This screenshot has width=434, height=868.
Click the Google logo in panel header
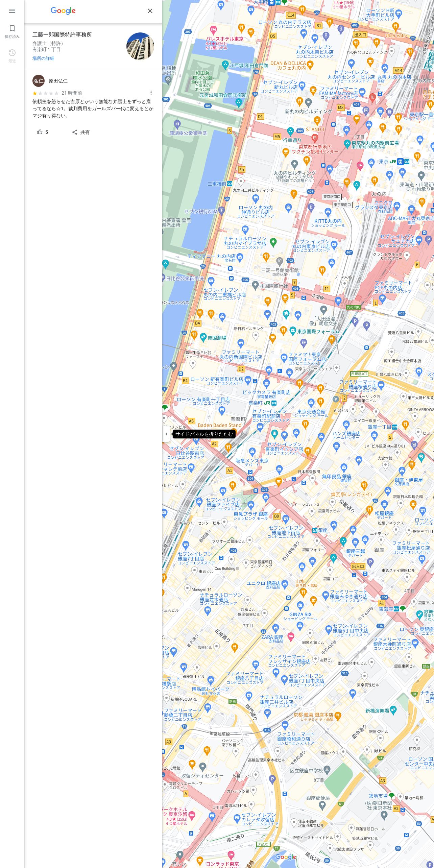click(63, 11)
